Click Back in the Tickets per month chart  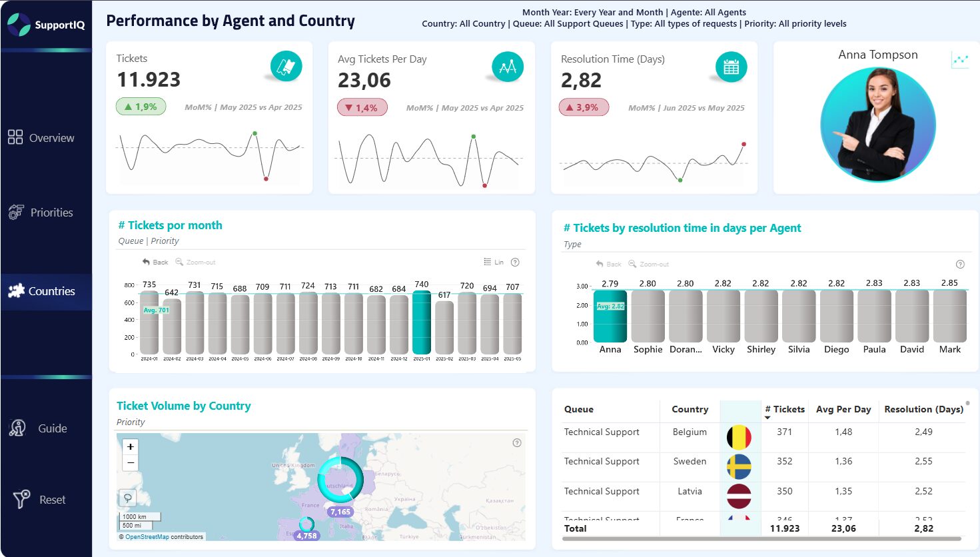click(155, 263)
